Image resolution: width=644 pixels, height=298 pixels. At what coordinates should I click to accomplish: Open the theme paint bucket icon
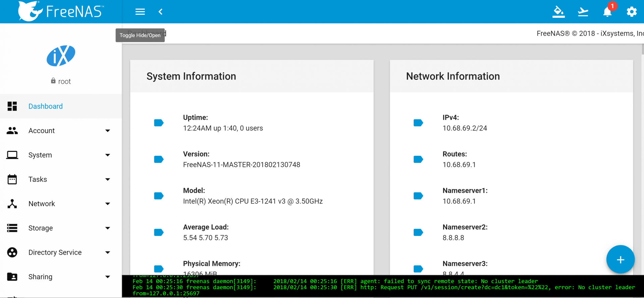click(x=558, y=12)
